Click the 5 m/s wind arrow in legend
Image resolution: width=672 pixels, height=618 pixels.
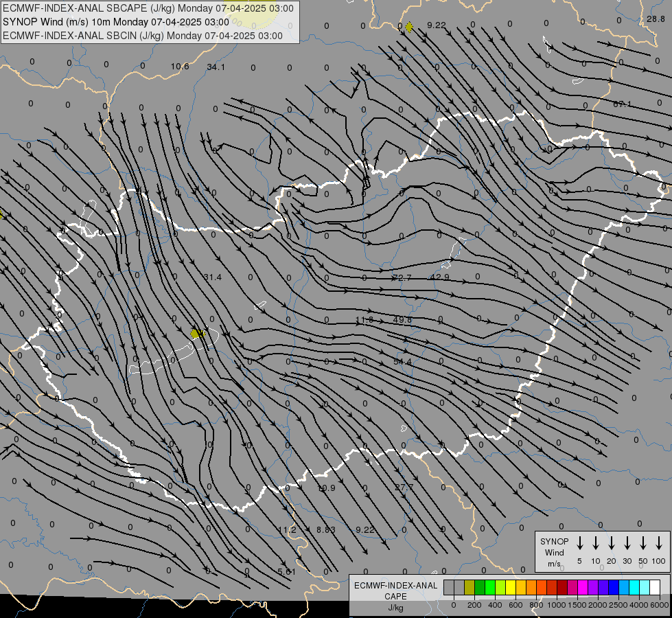point(579,543)
